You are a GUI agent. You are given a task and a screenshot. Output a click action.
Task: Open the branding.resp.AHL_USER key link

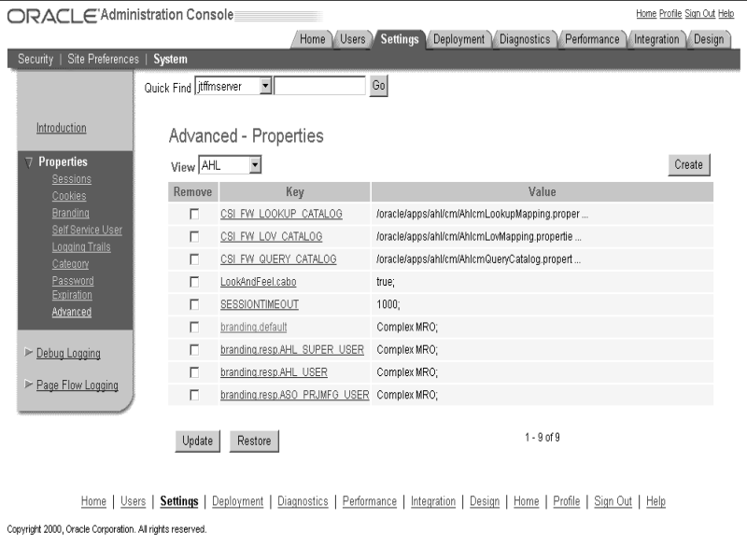[274, 371]
